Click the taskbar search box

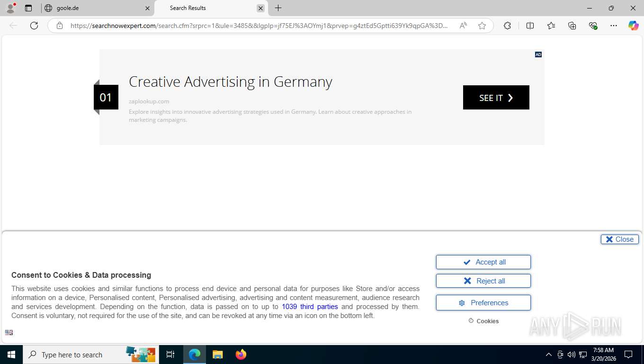(90, 355)
